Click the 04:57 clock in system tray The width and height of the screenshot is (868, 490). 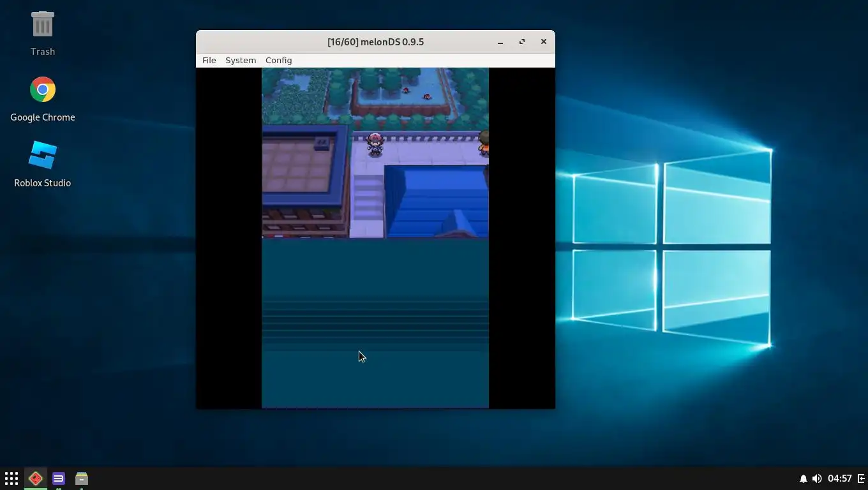click(840, 479)
